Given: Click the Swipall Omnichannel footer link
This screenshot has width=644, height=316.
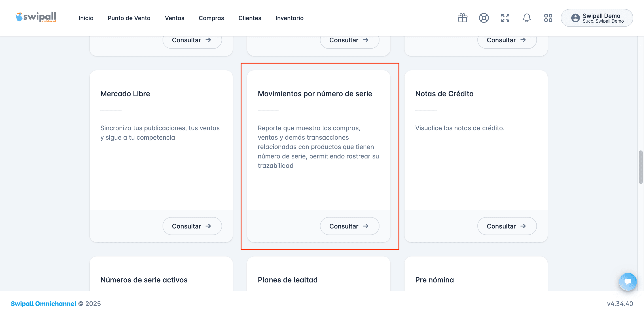Looking at the screenshot, I should 43,303.
